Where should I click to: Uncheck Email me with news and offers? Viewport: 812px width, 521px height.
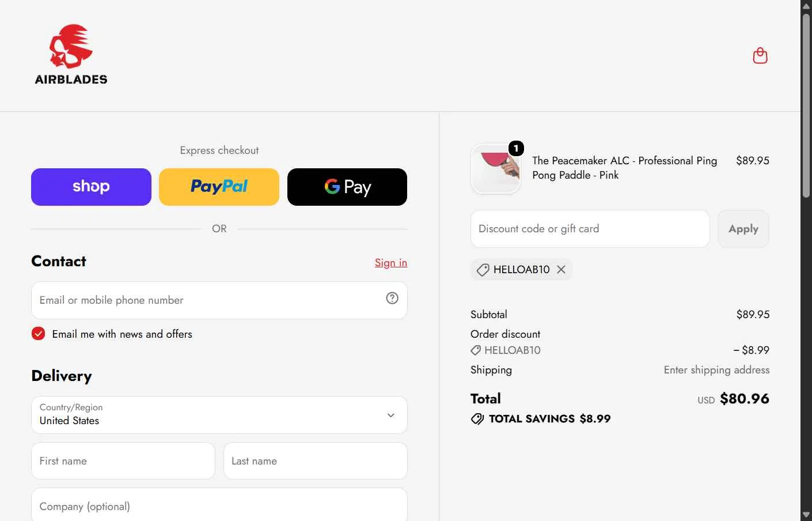(38, 334)
